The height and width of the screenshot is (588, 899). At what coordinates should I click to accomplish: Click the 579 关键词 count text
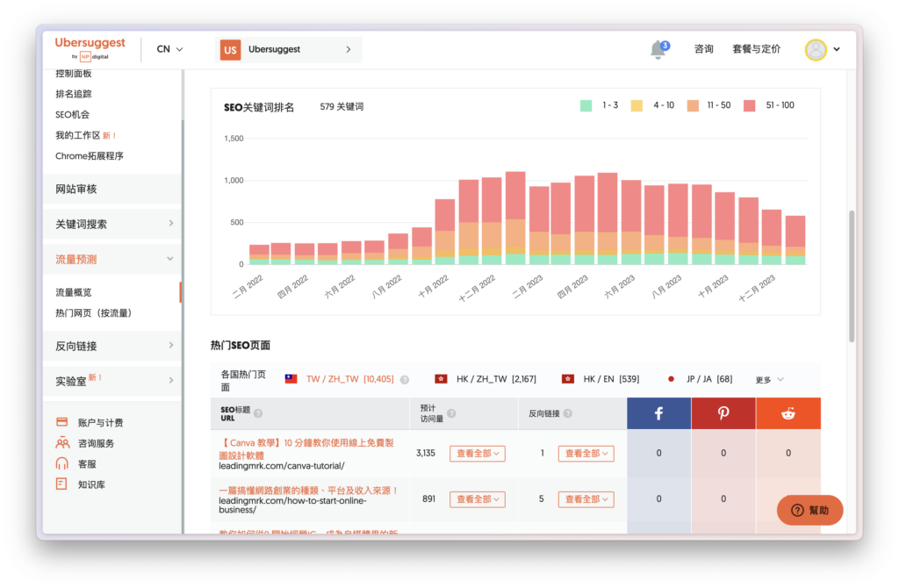342,106
